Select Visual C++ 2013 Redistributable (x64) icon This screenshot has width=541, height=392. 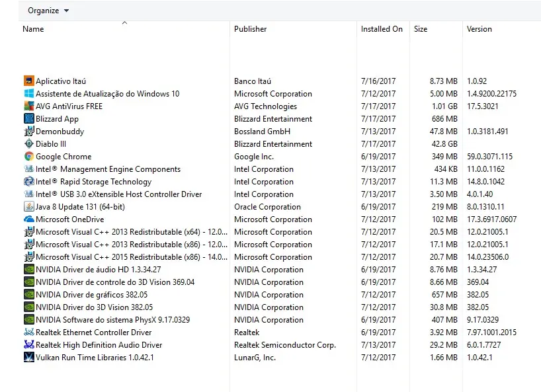[29, 231]
